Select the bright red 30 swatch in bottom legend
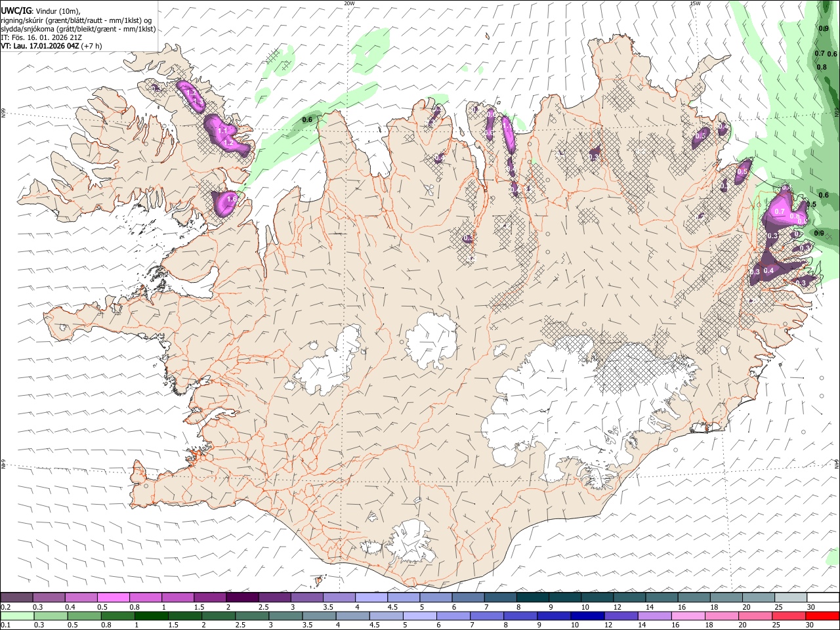Image resolution: width=840 pixels, height=630 pixels. click(822, 616)
